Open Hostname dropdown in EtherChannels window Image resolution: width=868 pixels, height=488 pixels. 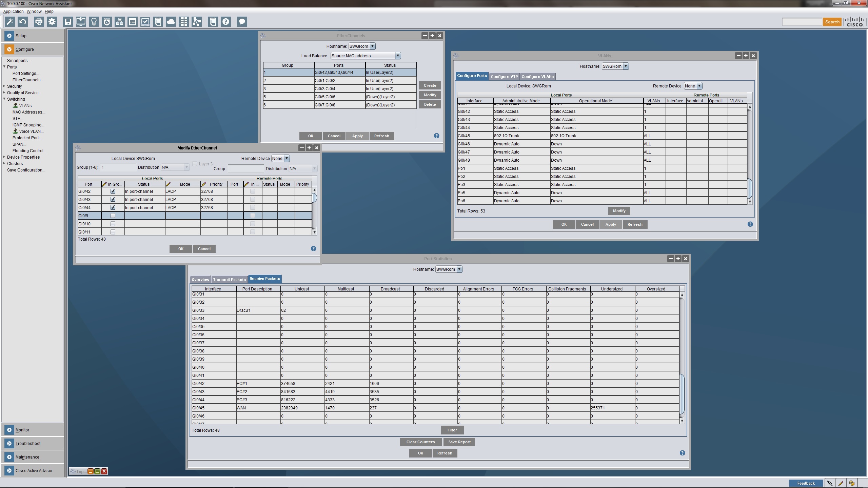pyautogui.click(x=362, y=46)
